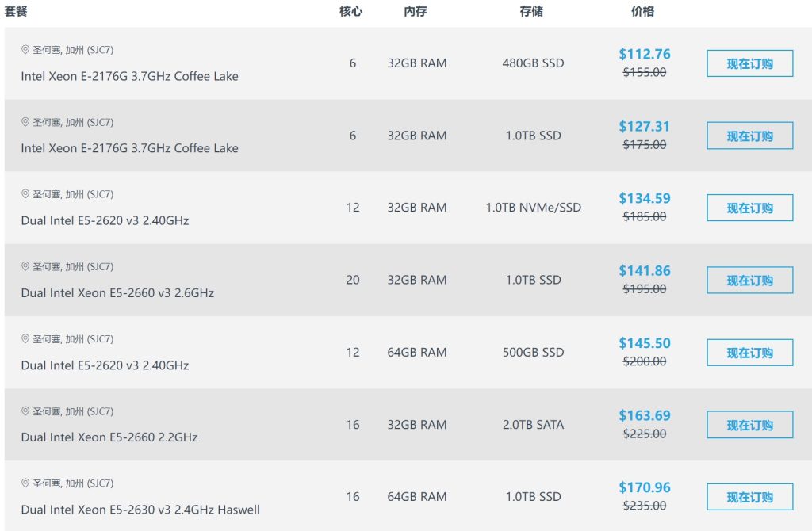812x531 pixels.
Task: Click location pin icon in $112.76 row
Action: click(25, 49)
